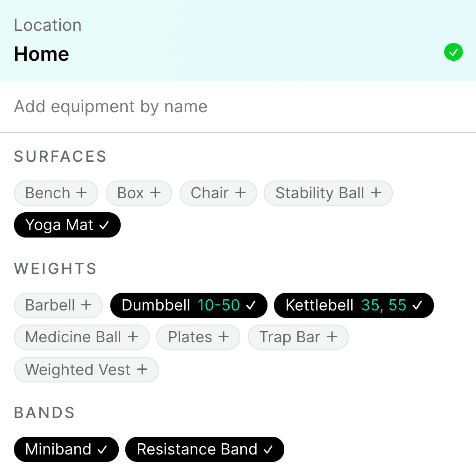Add Barbell to weights
Image resolution: width=476 pixels, height=476 pixels.
click(58, 305)
